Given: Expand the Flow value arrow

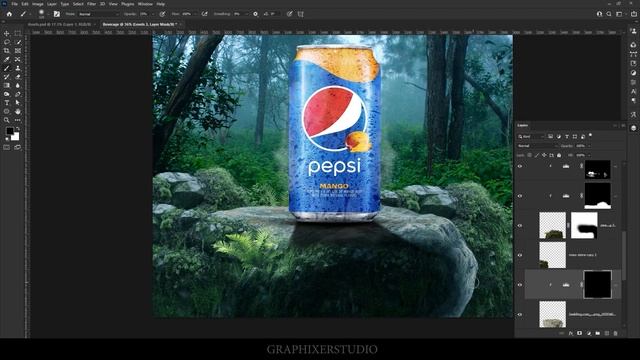Looking at the screenshot, I should 196,14.
